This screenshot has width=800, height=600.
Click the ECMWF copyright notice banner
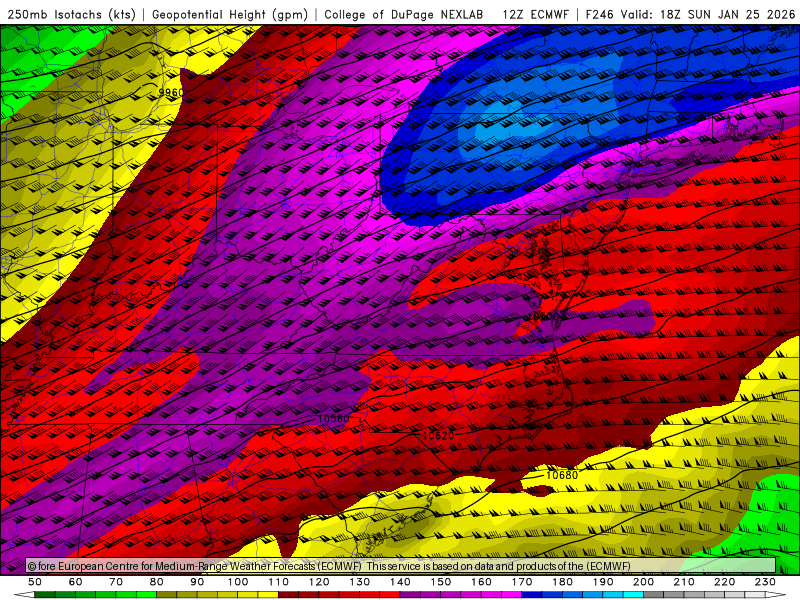pyautogui.click(x=401, y=566)
